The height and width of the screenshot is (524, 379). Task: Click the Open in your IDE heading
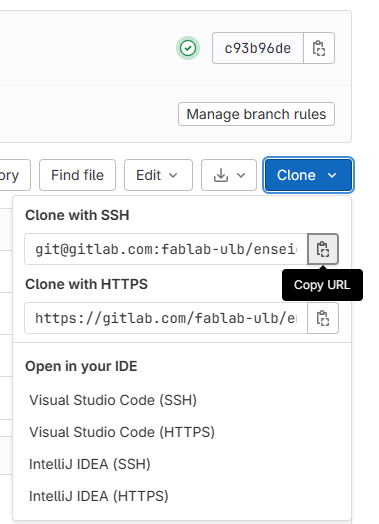pyautogui.click(x=81, y=366)
